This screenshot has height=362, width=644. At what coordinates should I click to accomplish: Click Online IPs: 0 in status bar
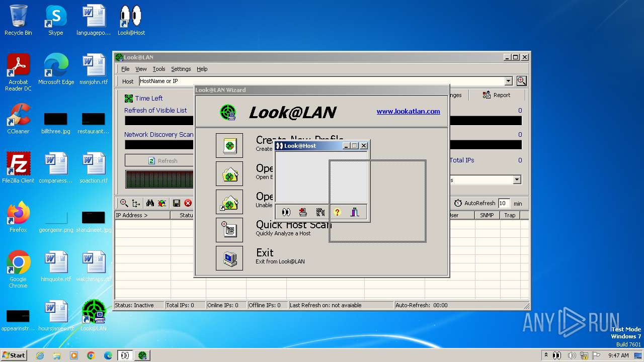(x=226, y=305)
